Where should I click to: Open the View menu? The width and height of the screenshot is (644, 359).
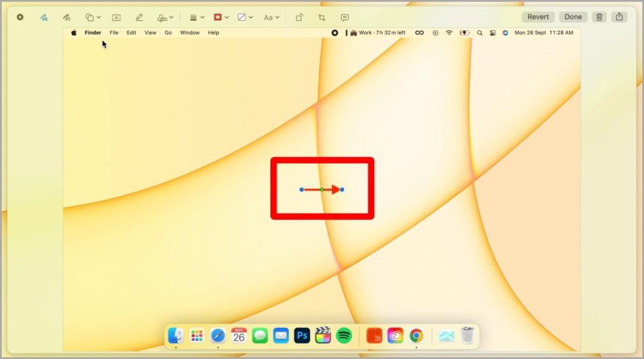150,33
